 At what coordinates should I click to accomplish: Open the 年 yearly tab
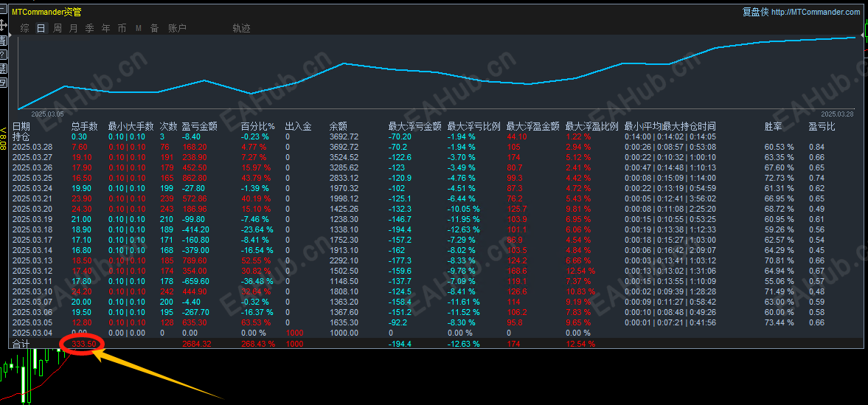point(105,28)
